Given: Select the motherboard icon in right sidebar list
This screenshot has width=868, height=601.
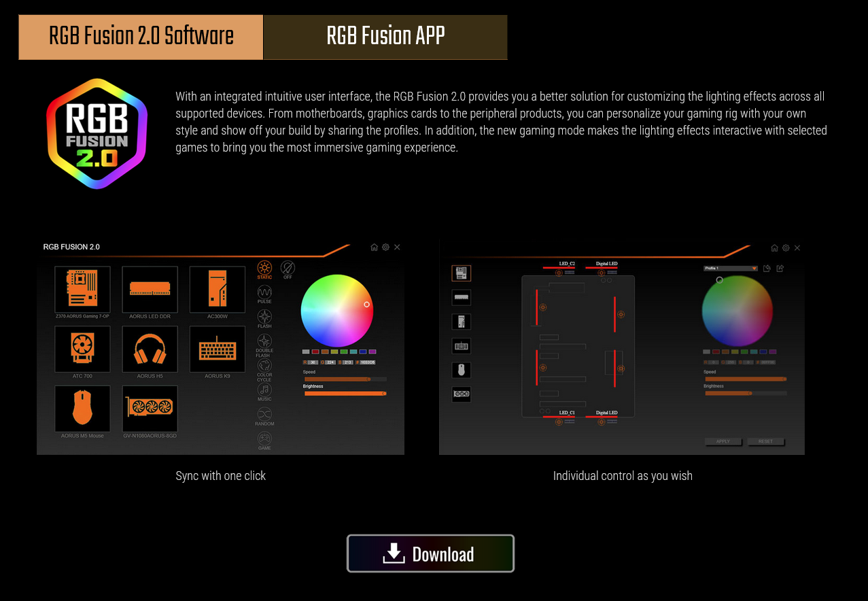Looking at the screenshot, I should point(461,273).
